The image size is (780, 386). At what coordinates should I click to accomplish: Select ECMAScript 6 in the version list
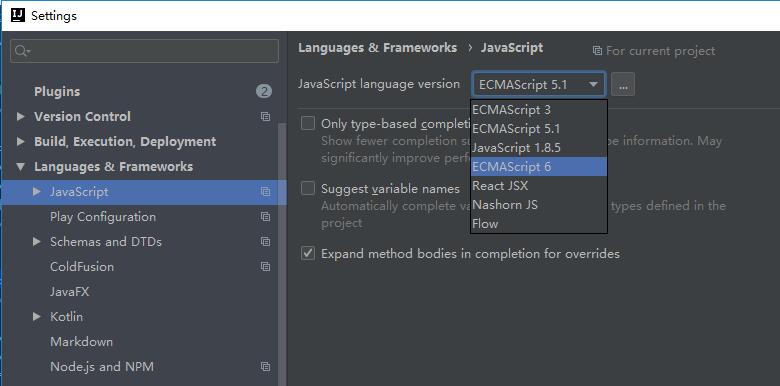point(539,167)
